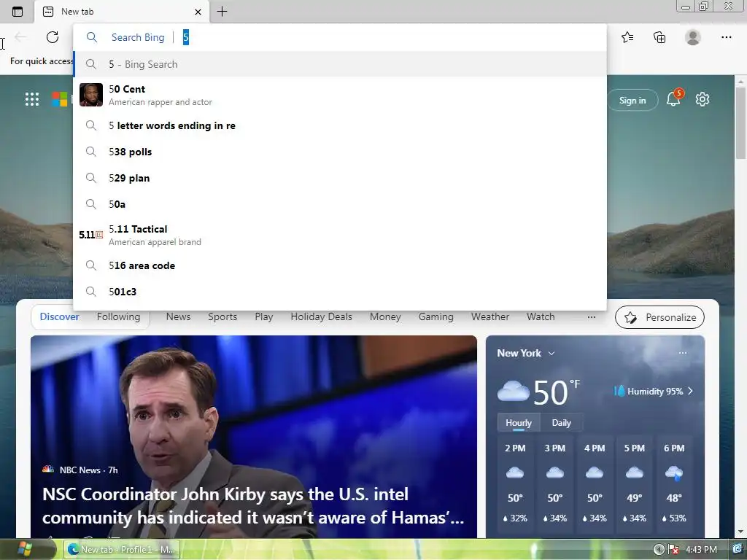Image resolution: width=747 pixels, height=560 pixels.
Task: Choose the '529 plan' suggestion
Action: (340, 178)
